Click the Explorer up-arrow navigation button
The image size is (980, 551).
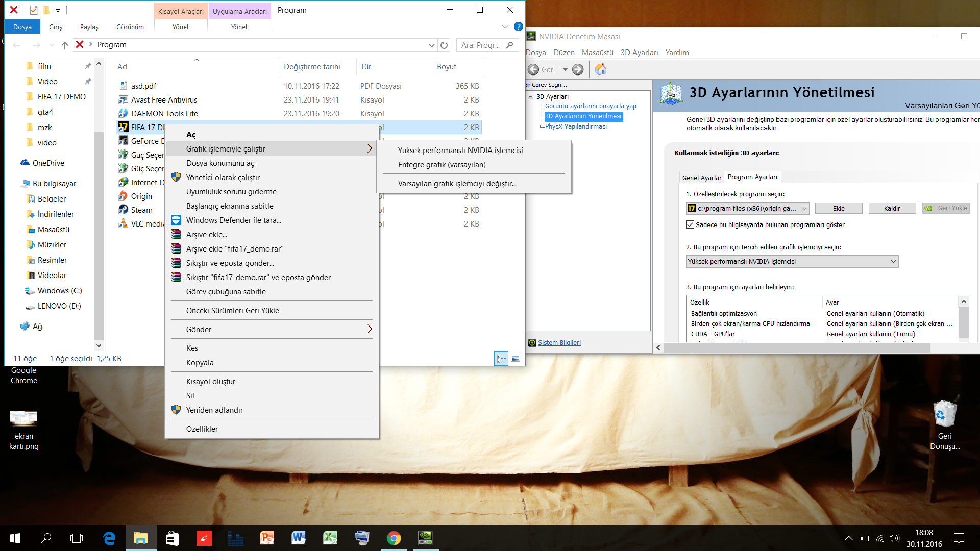(x=65, y=45)
